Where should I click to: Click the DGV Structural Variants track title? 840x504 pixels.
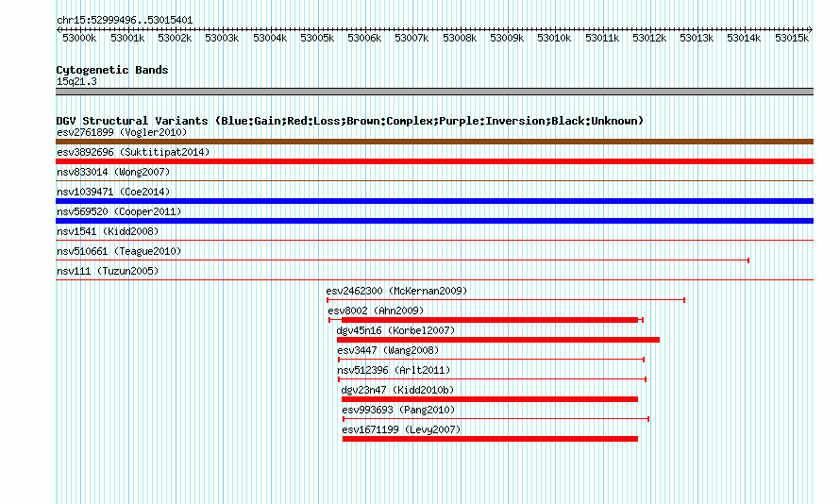[x=349, y=121]
